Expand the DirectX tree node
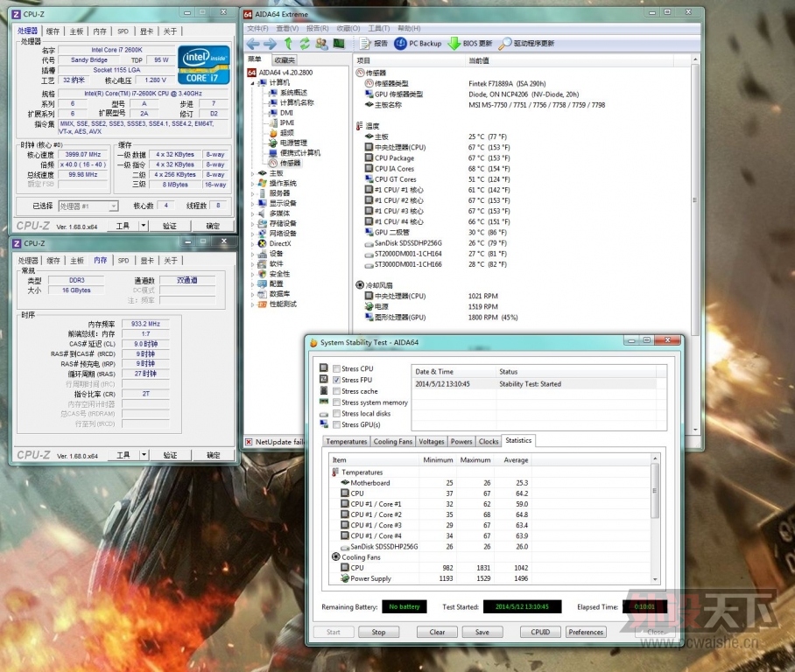795x672 pixels. (252, 244)
